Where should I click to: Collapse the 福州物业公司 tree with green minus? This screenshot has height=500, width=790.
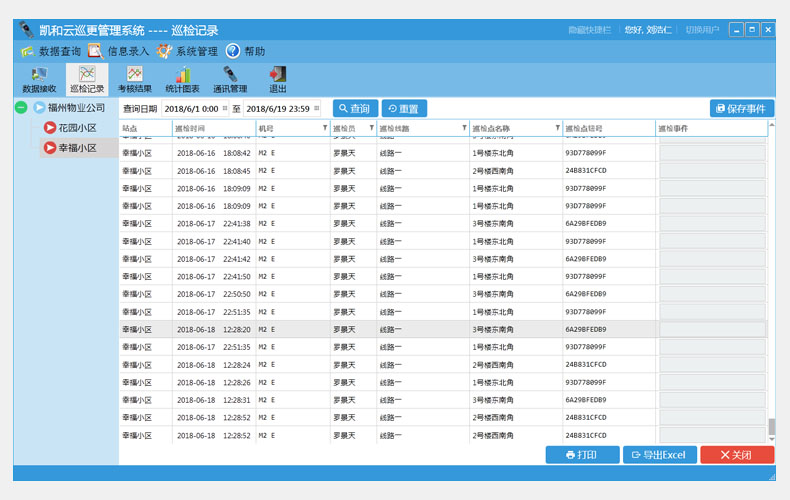[x=21, y=107]
